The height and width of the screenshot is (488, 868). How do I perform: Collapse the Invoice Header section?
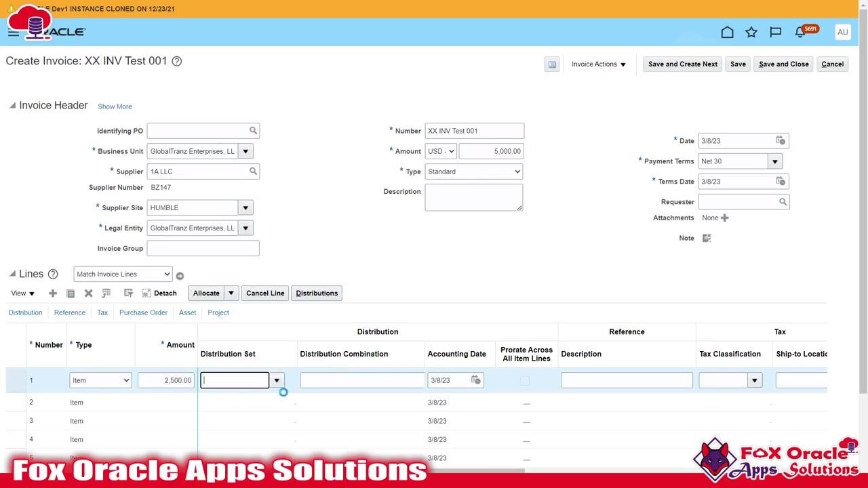click(12, 106)
